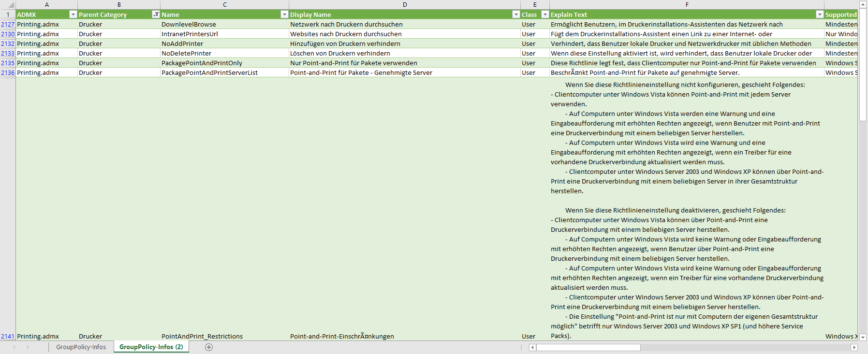Select the NoDeletePrinter cell

(187, 53)
